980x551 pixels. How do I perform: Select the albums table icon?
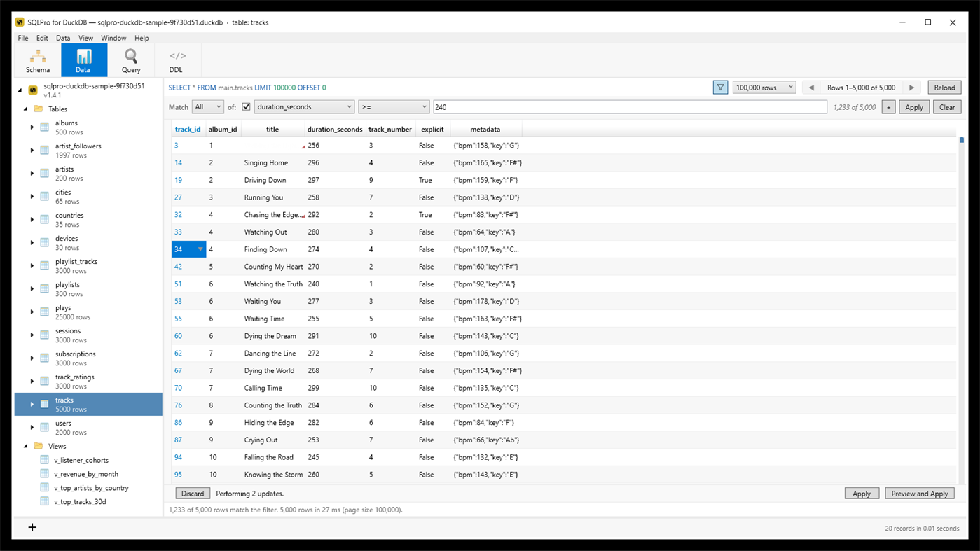[45, 127]
